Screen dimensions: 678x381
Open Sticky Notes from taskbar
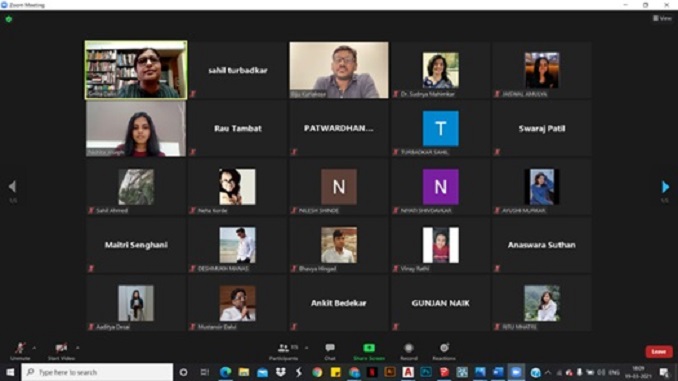[x=336, y=372]
